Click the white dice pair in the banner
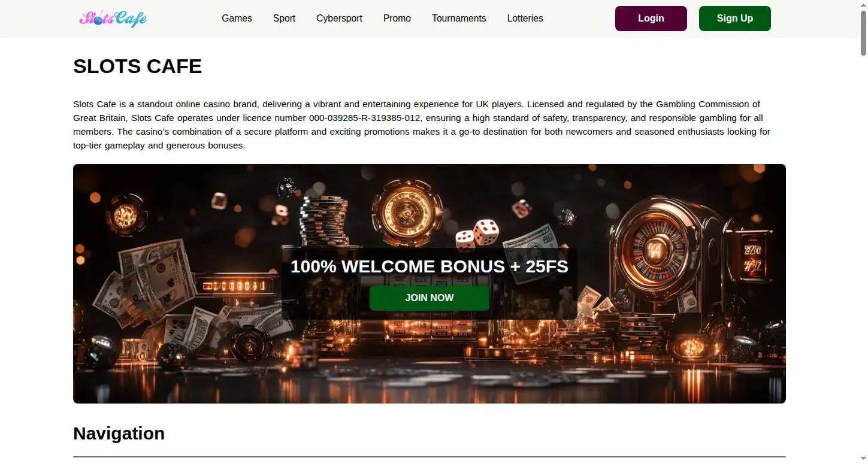This screenshot has height=464, width=868. pos(477,235)
